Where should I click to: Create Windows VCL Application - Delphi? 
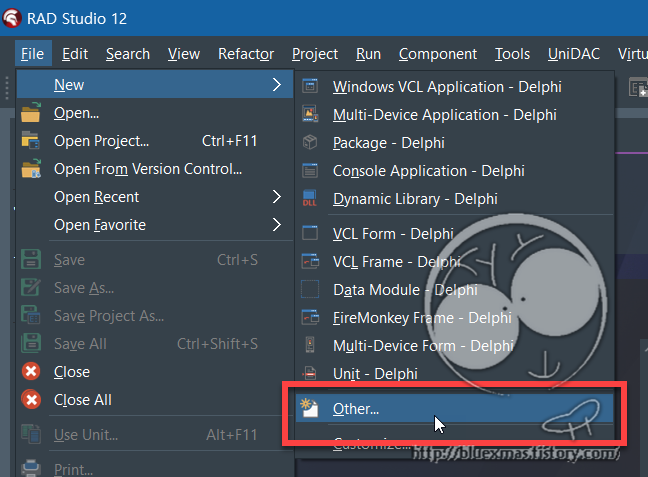455,87
